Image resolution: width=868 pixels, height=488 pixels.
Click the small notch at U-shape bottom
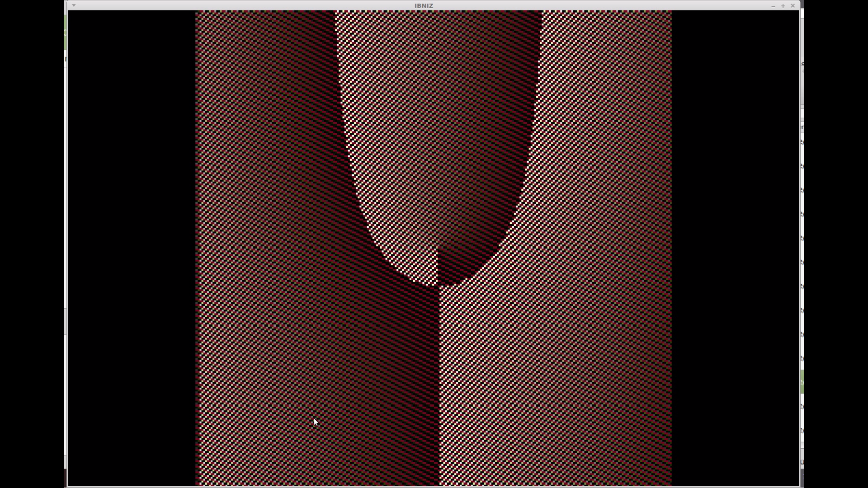tap(438, 262)
